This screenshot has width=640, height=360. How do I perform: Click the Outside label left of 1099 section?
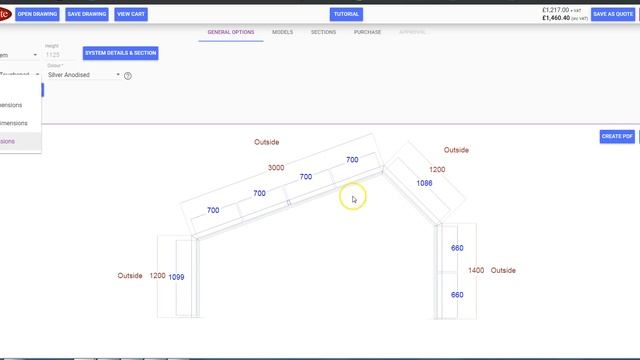130,276
